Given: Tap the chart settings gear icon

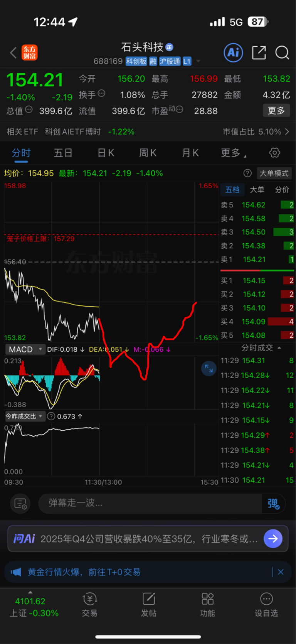Looking at the screenshot, I should click(x=274, y=153).
